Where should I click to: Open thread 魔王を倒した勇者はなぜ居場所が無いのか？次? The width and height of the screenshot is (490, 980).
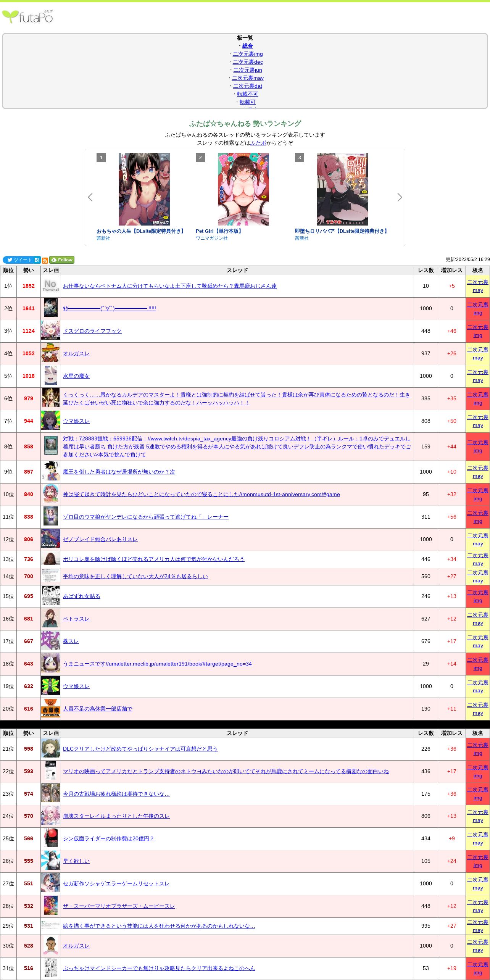(x=119, y=472)
